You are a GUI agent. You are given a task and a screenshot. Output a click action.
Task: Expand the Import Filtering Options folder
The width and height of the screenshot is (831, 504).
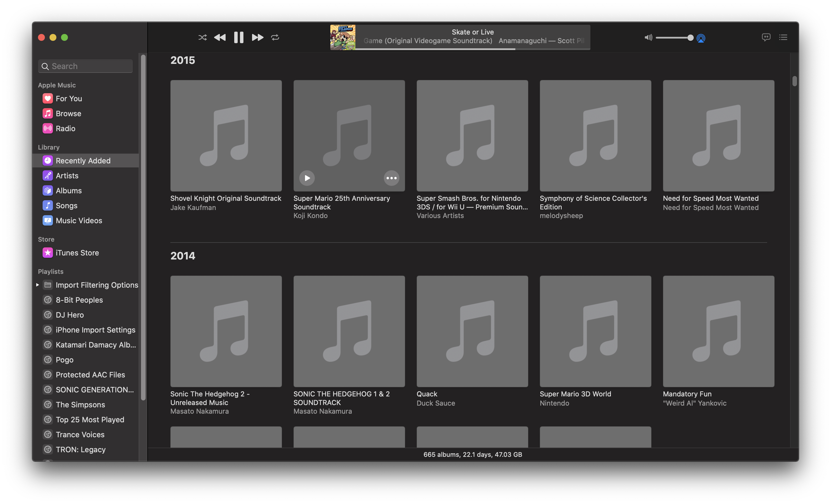coord(37,285)
